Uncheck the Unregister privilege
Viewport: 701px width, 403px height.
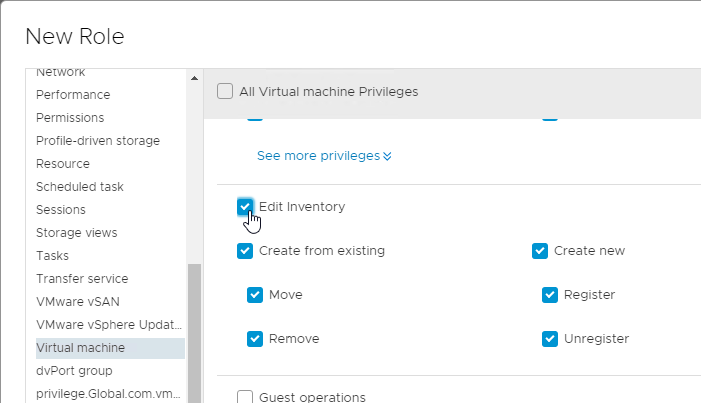(x=550, y=339)
